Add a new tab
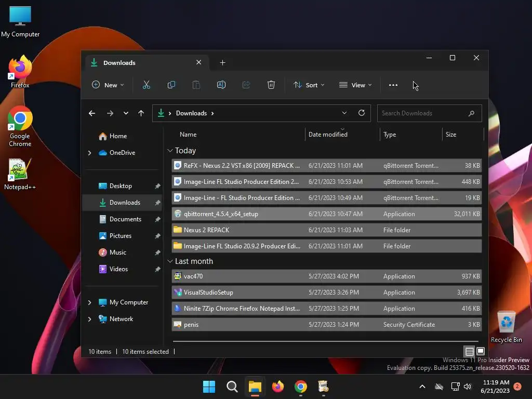The image size is (532, 399). coord(222,63)
